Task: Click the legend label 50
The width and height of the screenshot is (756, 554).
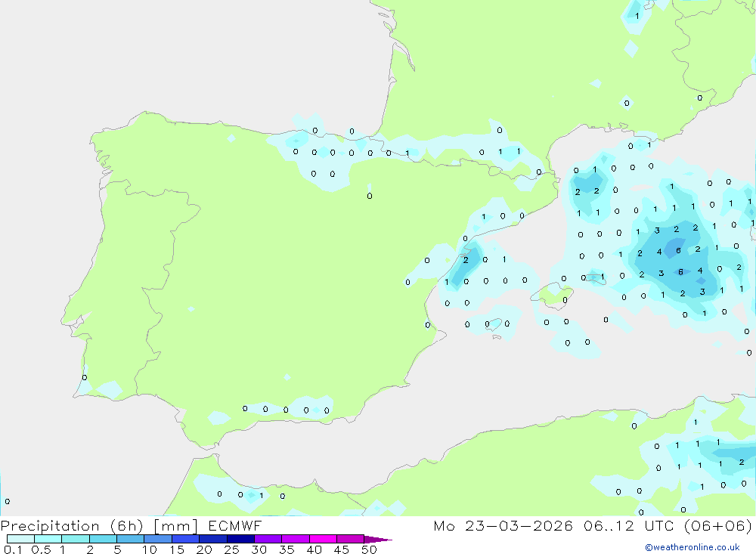Action: coord(370,549)
